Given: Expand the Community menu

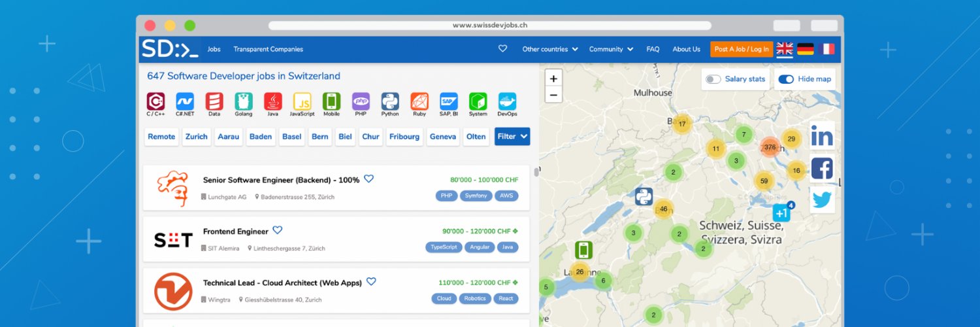Looking at the screenshot, I should [611, 49].
